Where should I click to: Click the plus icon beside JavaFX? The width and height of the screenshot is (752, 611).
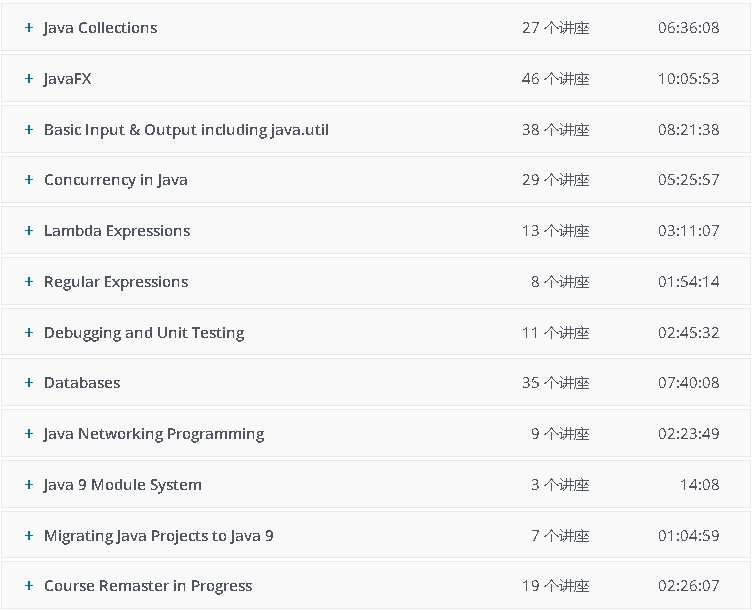click(x=29, y=79)
